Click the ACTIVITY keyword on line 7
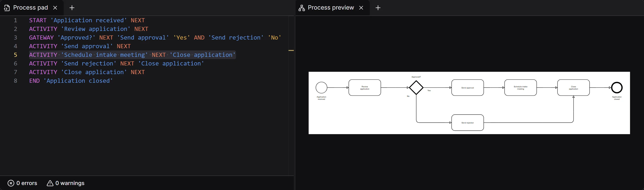 43,72
